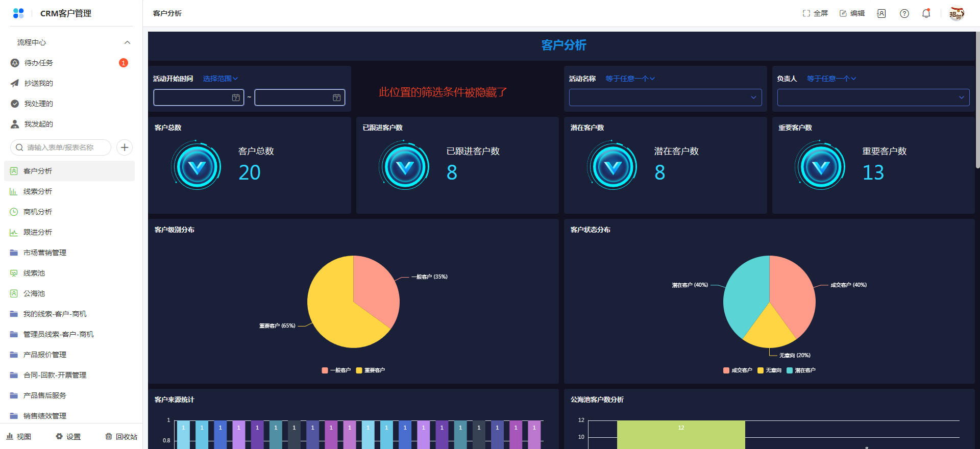Click the form/report name search field
The width and height of the screenshot is (980, 449).
point(61,147)
